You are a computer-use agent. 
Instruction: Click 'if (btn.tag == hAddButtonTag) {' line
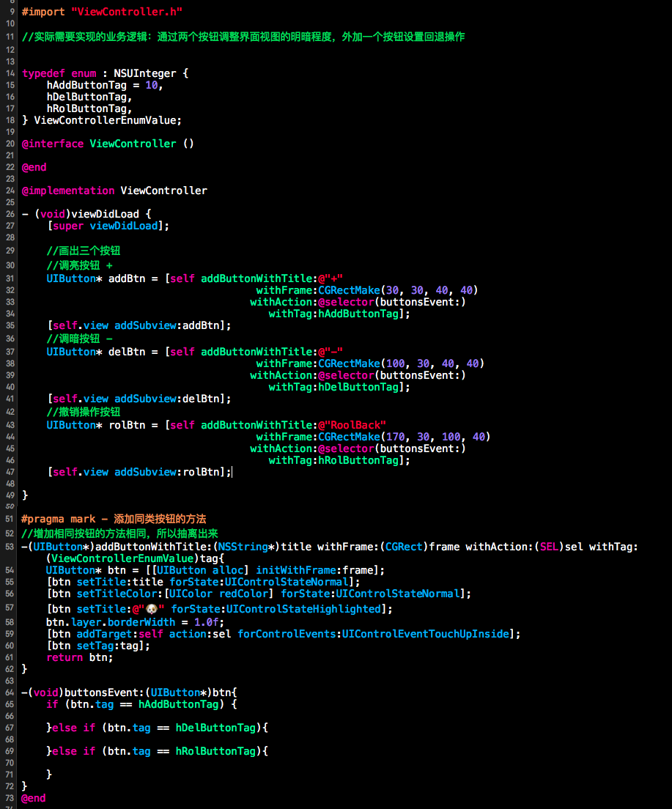pyautogui.click(x=141, y=704)
